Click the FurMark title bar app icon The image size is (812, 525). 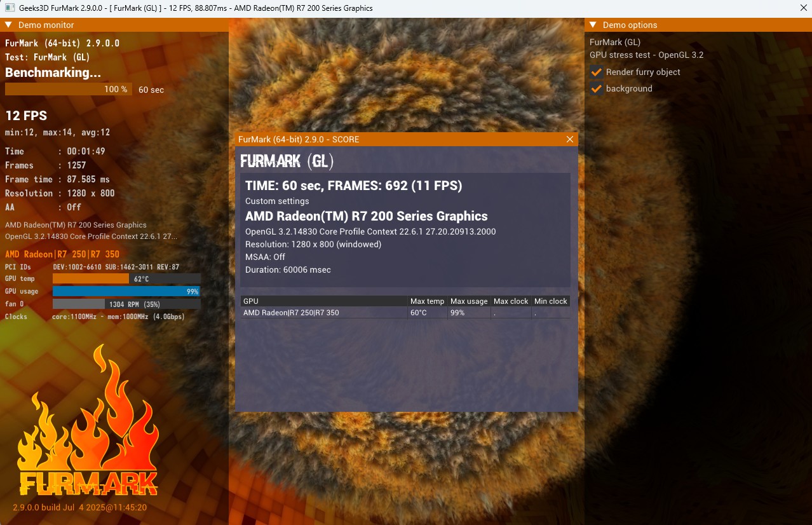10,8
